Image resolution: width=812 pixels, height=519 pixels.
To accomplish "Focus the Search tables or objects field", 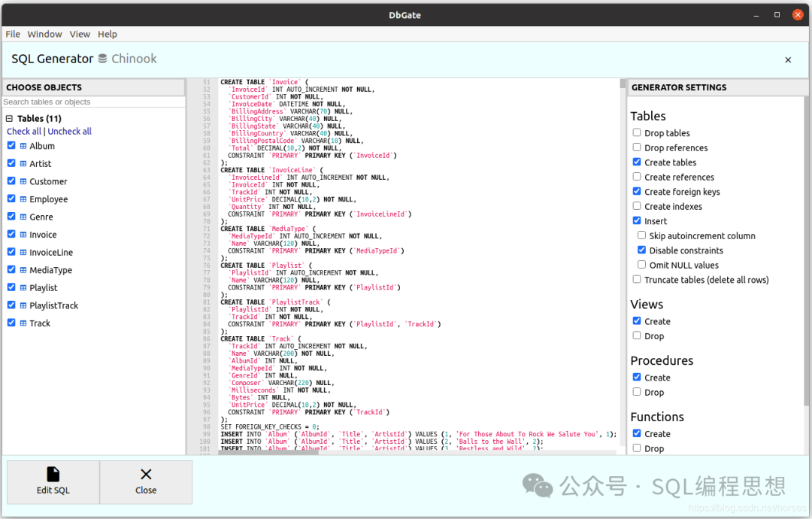I will 94,102.
